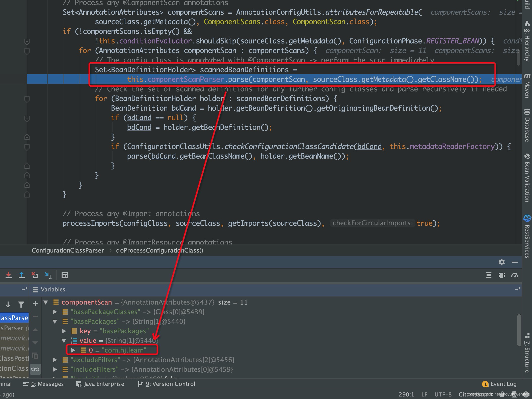Click the speedometer overhead icon
532x399 pixels.
point(515,275)
